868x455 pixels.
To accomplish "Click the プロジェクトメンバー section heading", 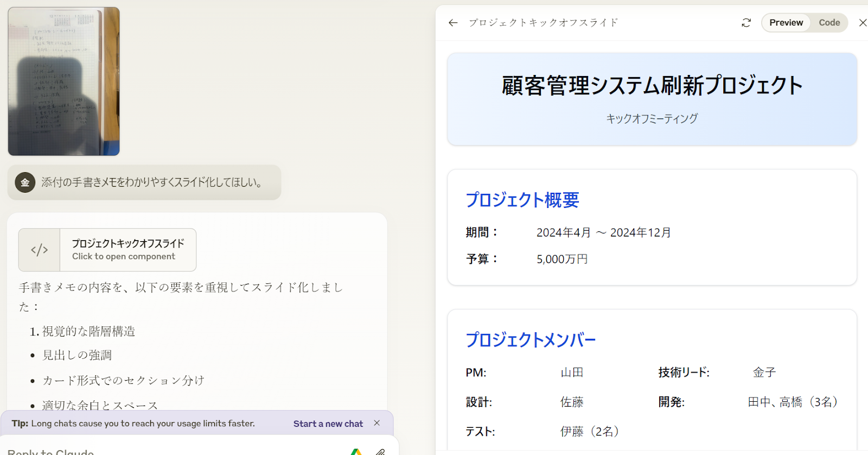I will (530, 340).
